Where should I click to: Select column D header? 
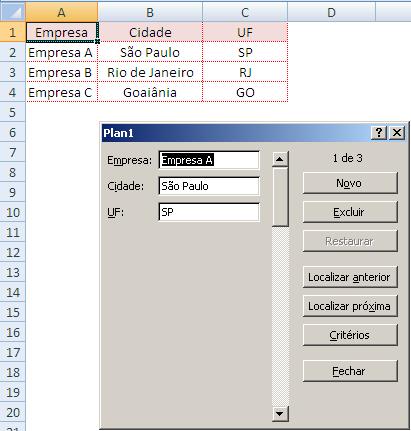331,12
